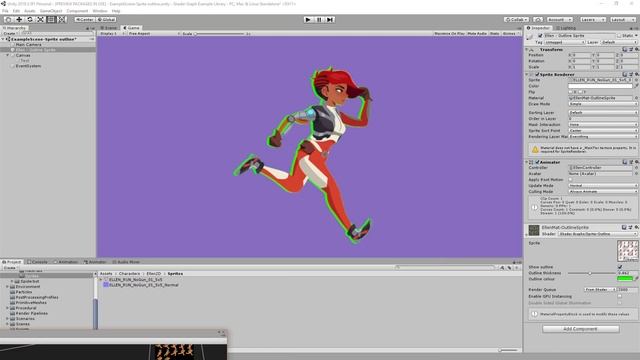
Task: Open Transform component settings gear
Action: point(636,49)
